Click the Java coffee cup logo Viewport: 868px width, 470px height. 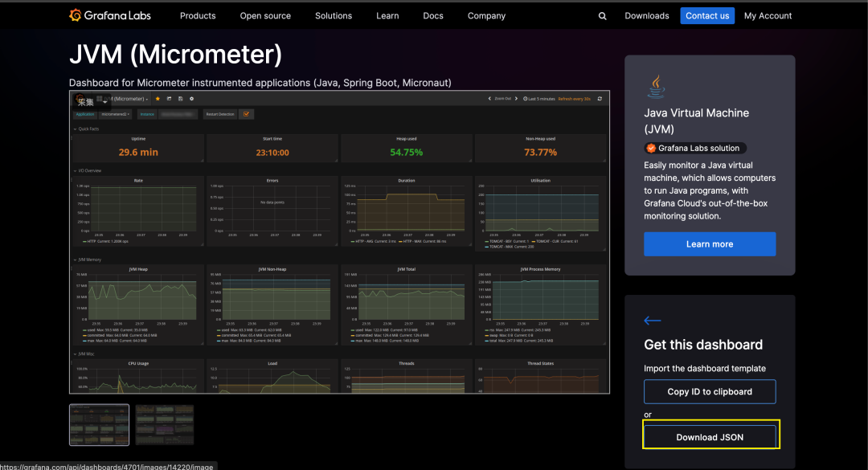tap(656, 86)
